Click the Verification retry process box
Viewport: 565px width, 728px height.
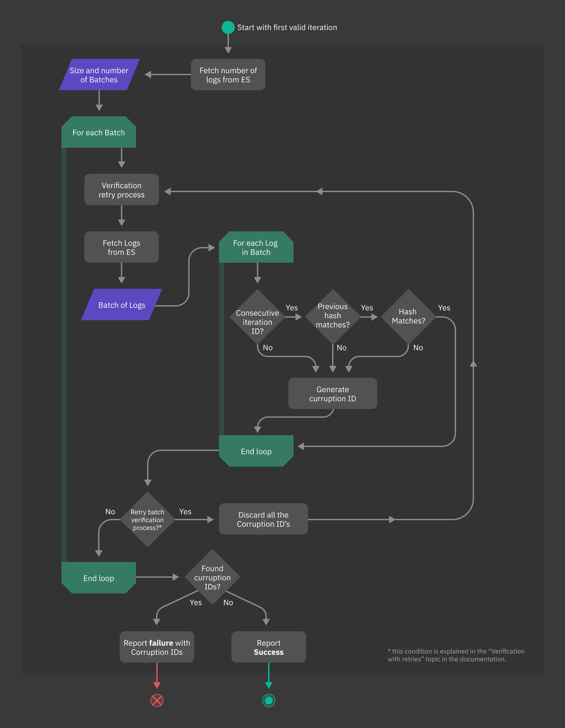121,189
